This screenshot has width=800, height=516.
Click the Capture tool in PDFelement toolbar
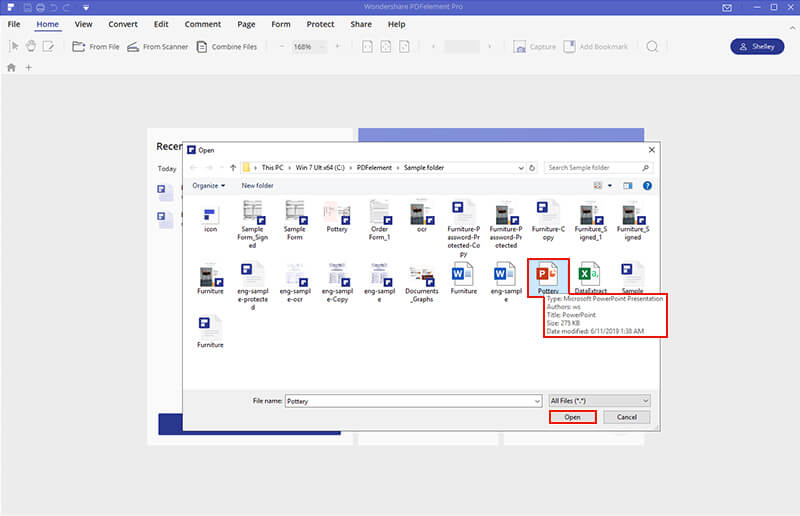(535, 46)
